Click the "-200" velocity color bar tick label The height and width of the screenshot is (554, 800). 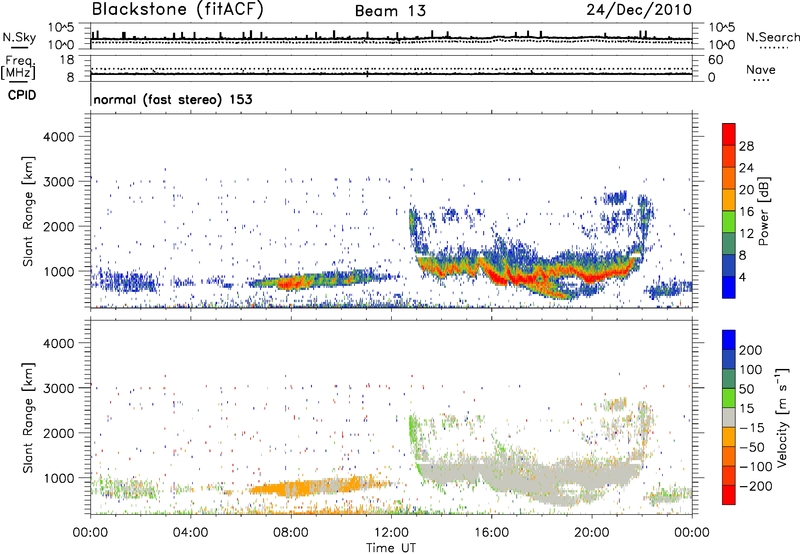point(756,486)
